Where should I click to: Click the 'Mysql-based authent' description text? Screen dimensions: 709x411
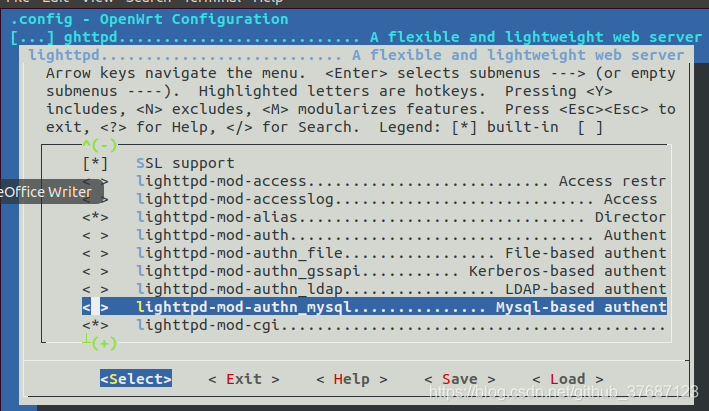[x=581, y=307]
